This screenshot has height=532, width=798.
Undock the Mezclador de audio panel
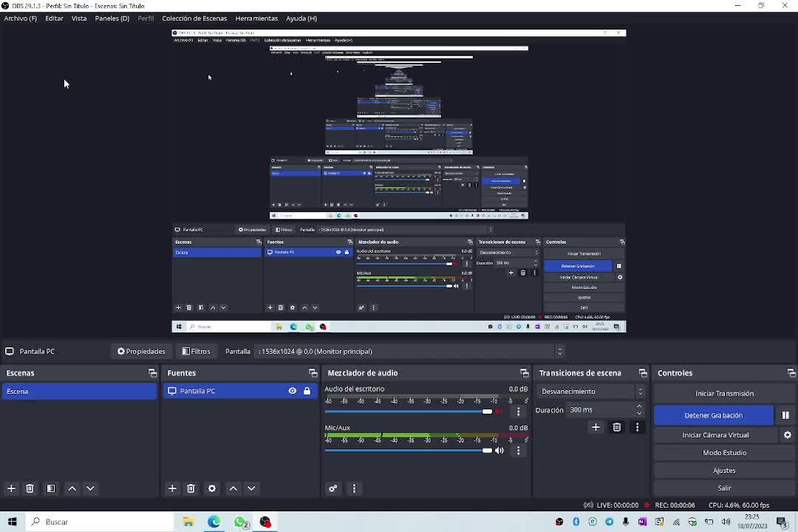click(525, 373)
